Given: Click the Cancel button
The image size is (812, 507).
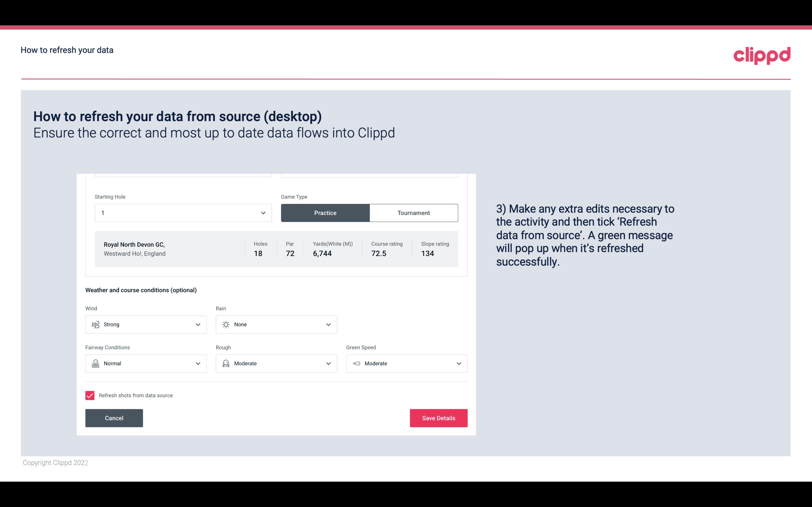Looking at the screenshot, I should (x=114, y=418).
